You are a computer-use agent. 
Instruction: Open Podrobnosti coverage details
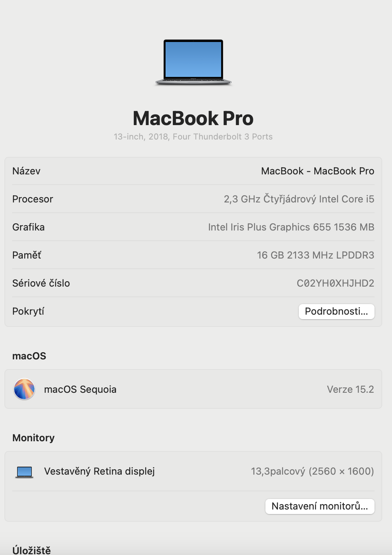tap(336, 311)
